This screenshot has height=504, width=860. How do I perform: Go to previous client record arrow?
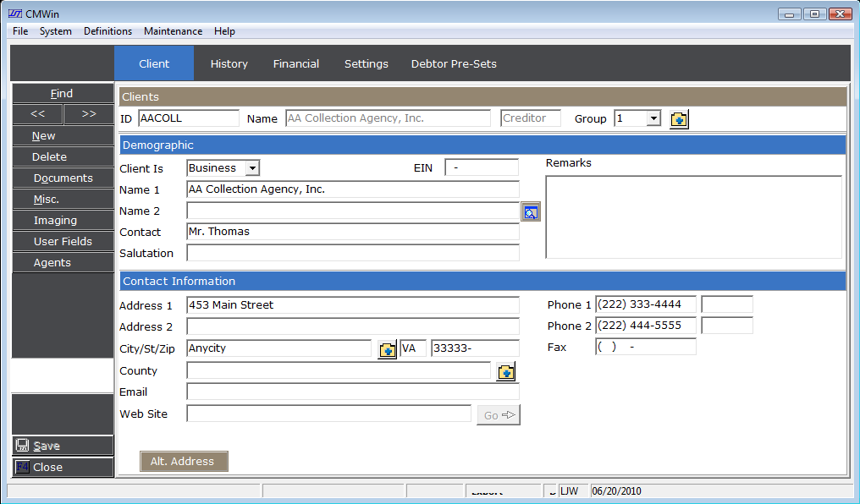[37, 114]
